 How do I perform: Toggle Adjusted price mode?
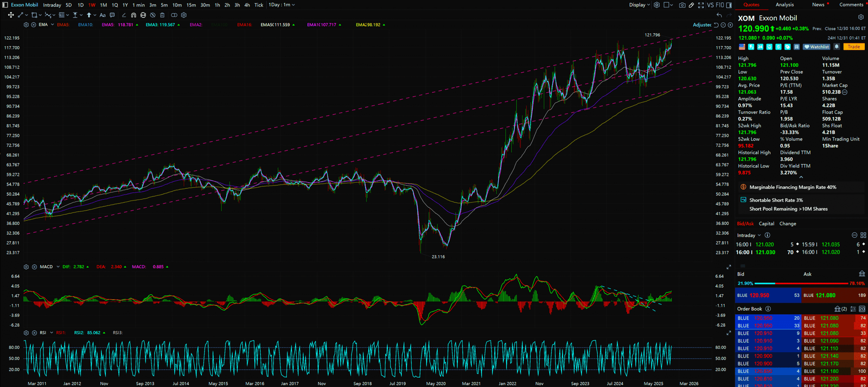coord(701,25)
